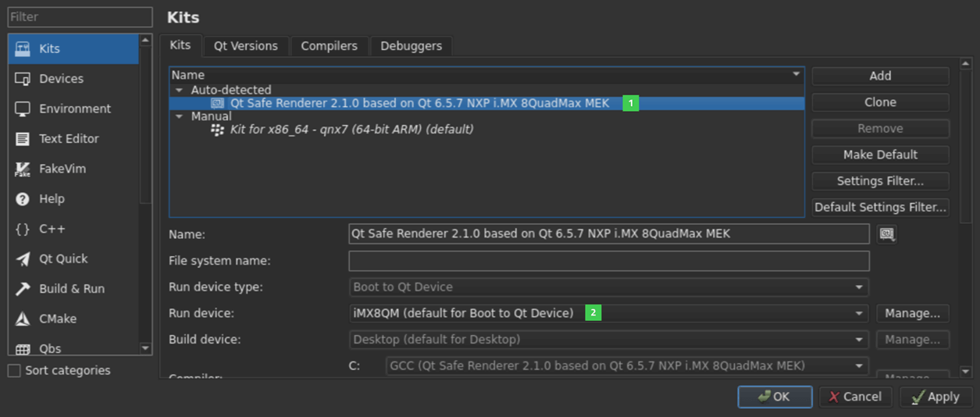The image size is (980, 417).
Task: Click the category list scroll-up arrow
Action: click(x=145, y=40)
